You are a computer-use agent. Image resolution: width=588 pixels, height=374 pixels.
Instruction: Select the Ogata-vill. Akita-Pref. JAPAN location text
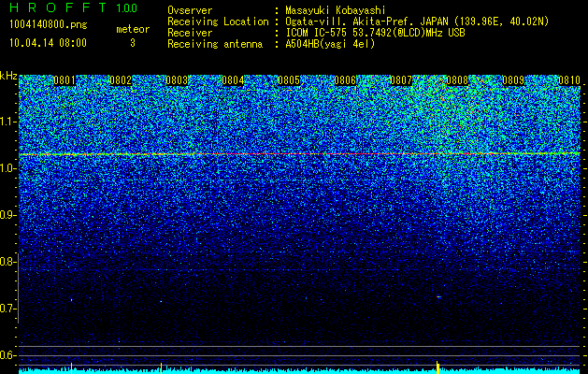(417, 22)
